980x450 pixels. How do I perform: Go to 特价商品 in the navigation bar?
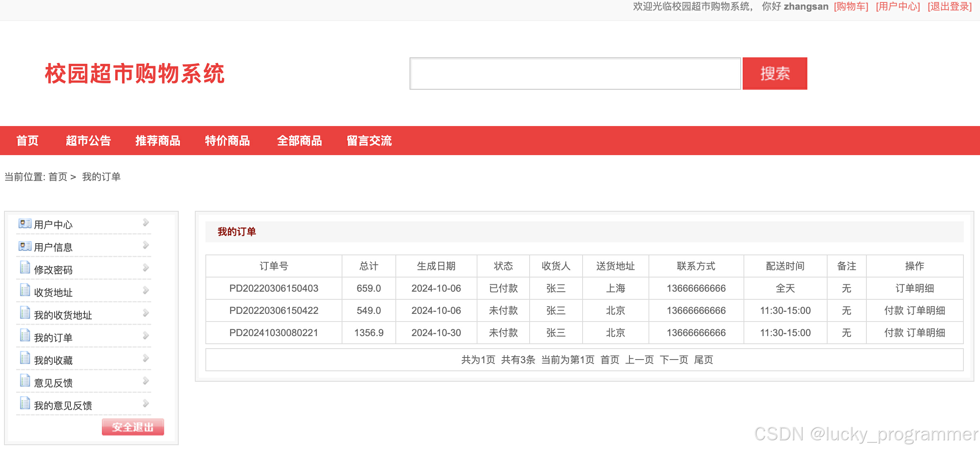227,141
